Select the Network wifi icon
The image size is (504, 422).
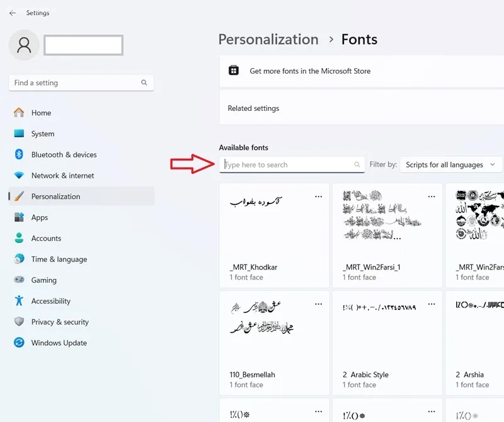19,176
